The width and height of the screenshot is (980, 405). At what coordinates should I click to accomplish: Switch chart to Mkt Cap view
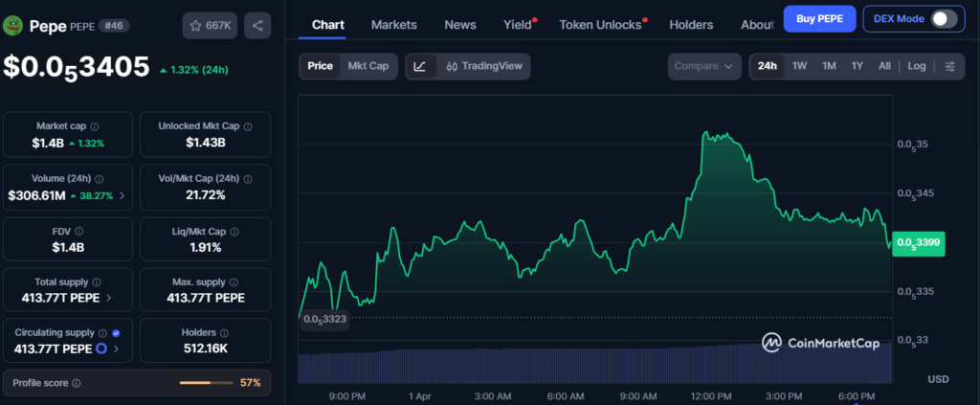(x=367, y=66)
